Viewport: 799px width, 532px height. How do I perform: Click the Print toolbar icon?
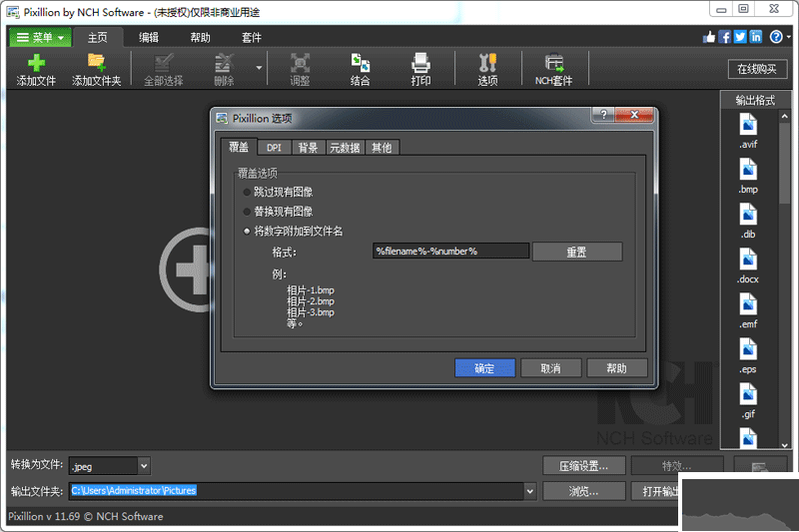pos(420,63)
